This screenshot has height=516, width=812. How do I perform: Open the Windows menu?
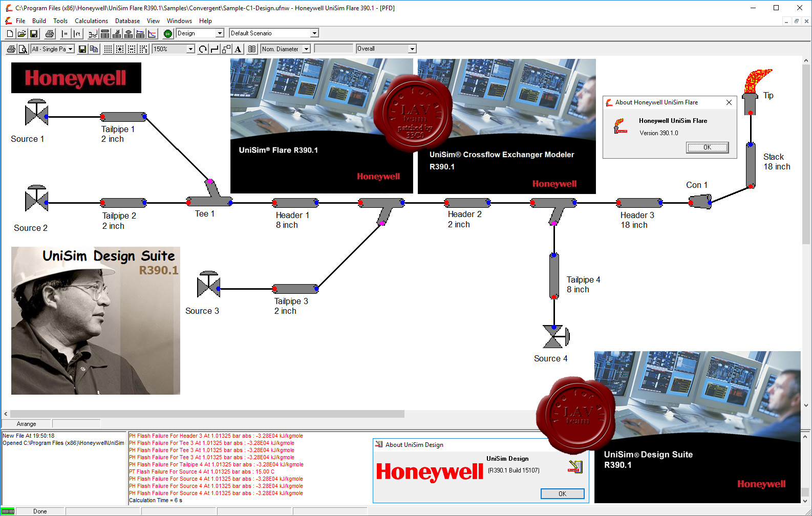[179, 21]
